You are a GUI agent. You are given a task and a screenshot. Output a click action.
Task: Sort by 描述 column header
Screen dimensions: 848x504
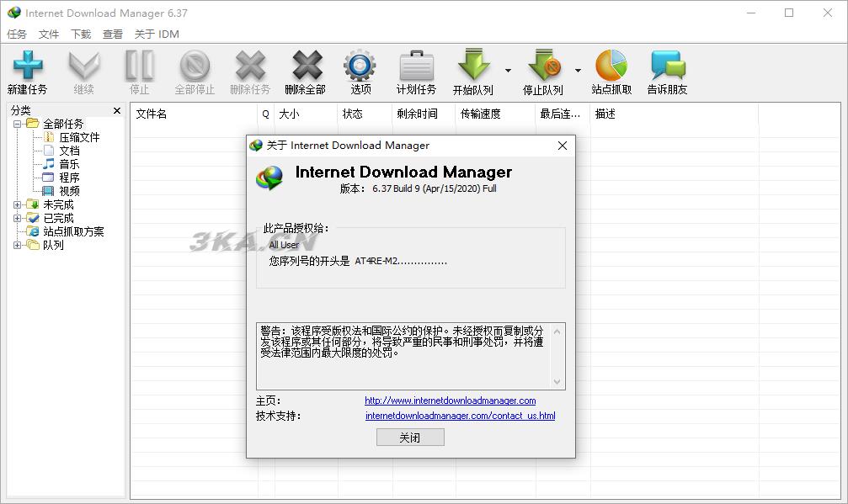coord(675,114)
